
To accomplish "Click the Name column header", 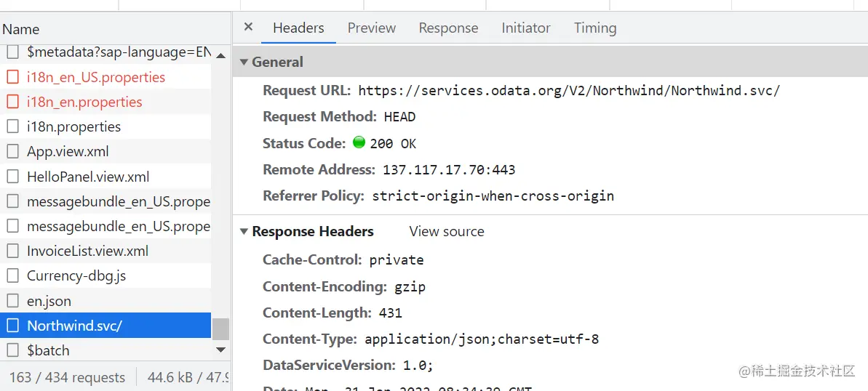I will click(x=21, y=30).
